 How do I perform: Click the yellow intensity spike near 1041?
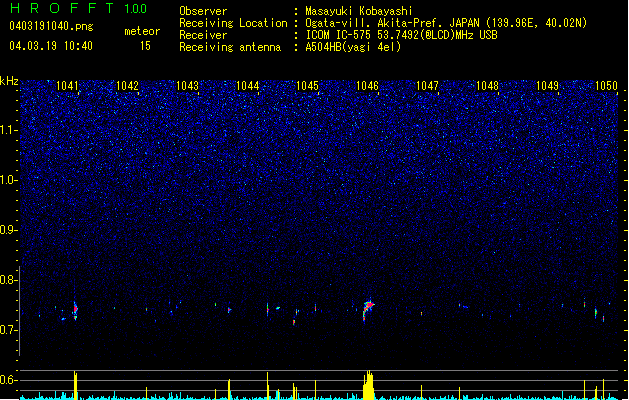tap(75, 386)
